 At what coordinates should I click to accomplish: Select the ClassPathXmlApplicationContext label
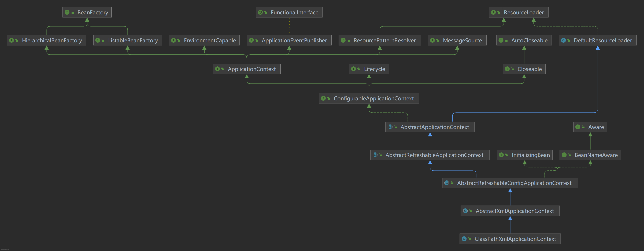click(515, 239)
